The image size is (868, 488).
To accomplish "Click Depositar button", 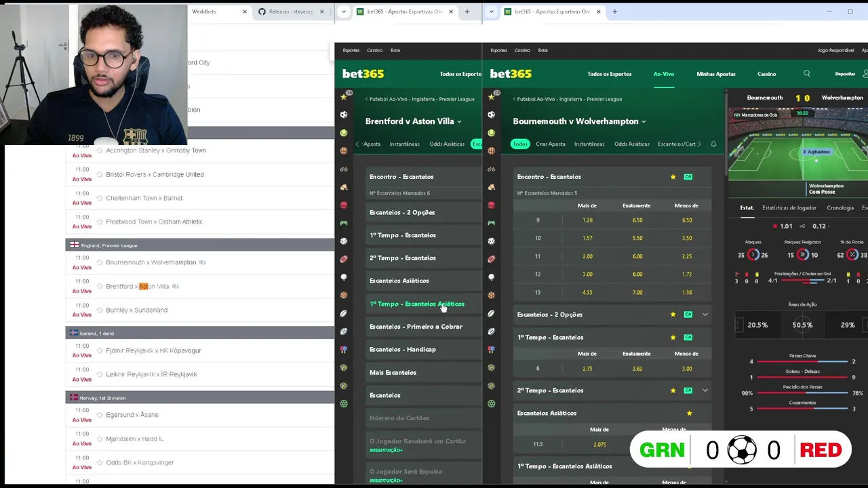I will 845,74.
